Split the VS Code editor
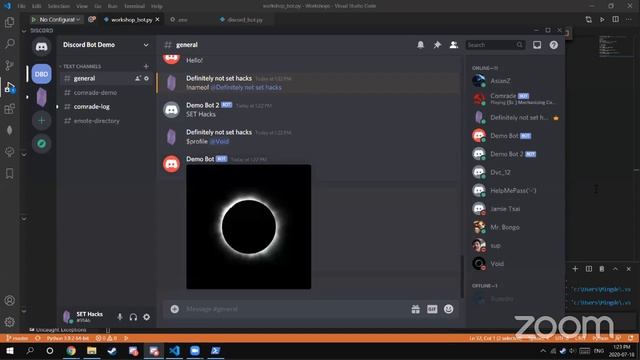 [x=616, y=19]
